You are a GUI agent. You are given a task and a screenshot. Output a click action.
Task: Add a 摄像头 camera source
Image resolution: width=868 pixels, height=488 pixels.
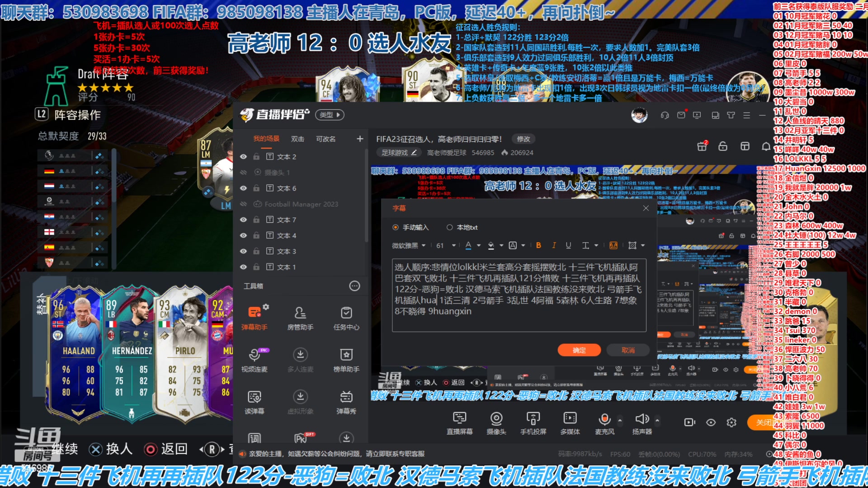click(496, 423)
